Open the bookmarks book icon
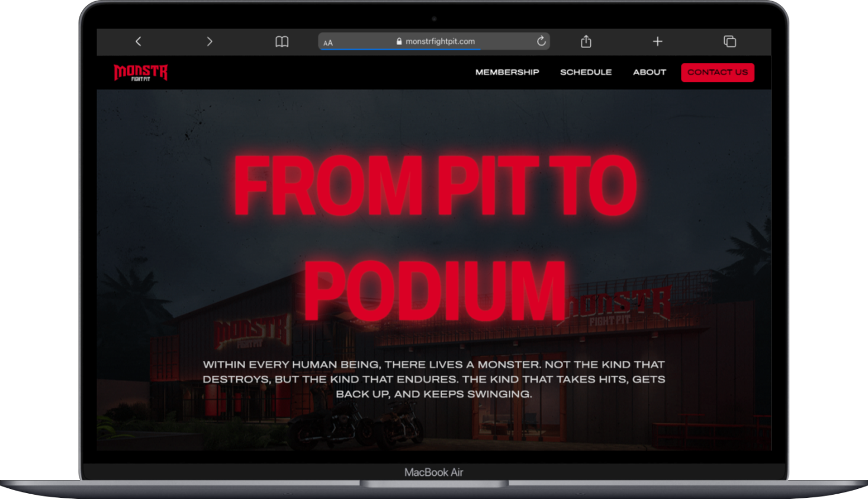The width and height of the screenshot is (868, 499). 282,41
